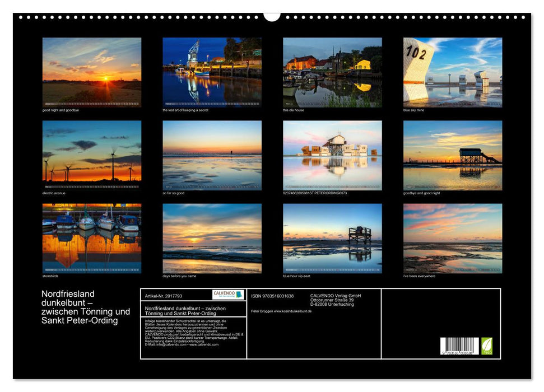544x392 pixels.
Task: Select the green eco leaf badge
Action: pos(486,346)
